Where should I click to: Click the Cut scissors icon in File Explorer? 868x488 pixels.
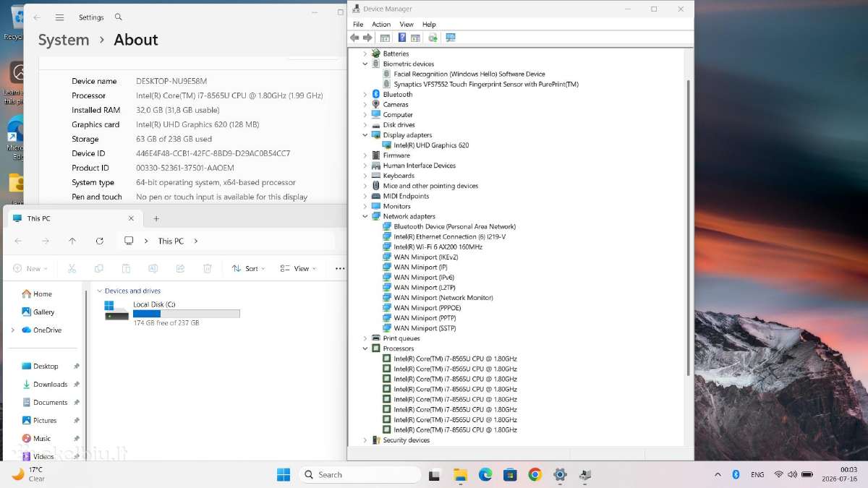72,268
